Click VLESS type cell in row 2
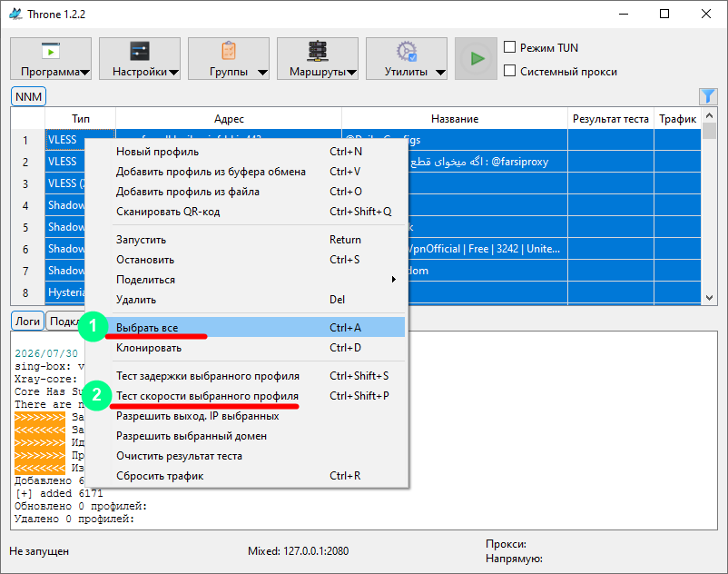Viewport: 728px width, 574px height. point(65,162)
